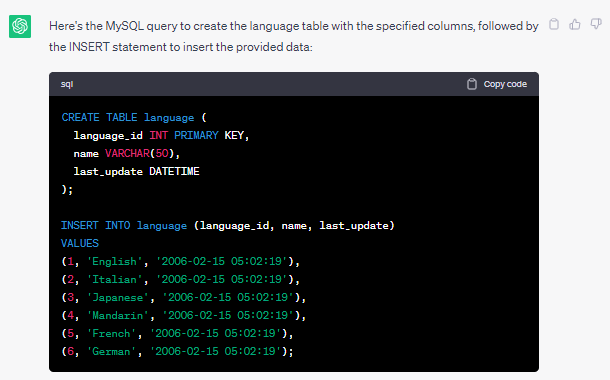Click the row containing 'Japanese'
The height and width of the screenshot is (380, 610).
pyautogui.click(x=184, y=298)
